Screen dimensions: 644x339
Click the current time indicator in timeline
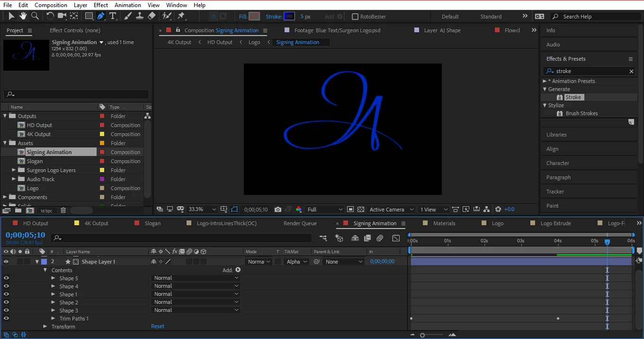point(607,242)
